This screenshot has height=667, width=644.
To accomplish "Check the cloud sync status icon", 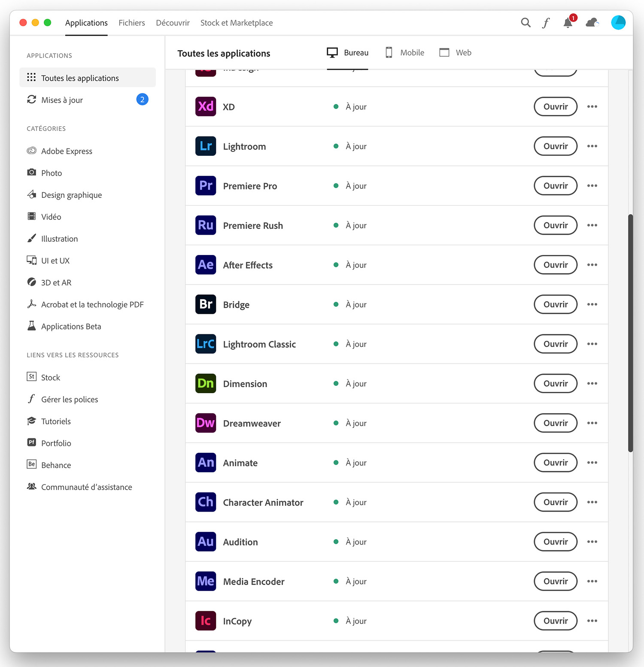I will [592, 23].
